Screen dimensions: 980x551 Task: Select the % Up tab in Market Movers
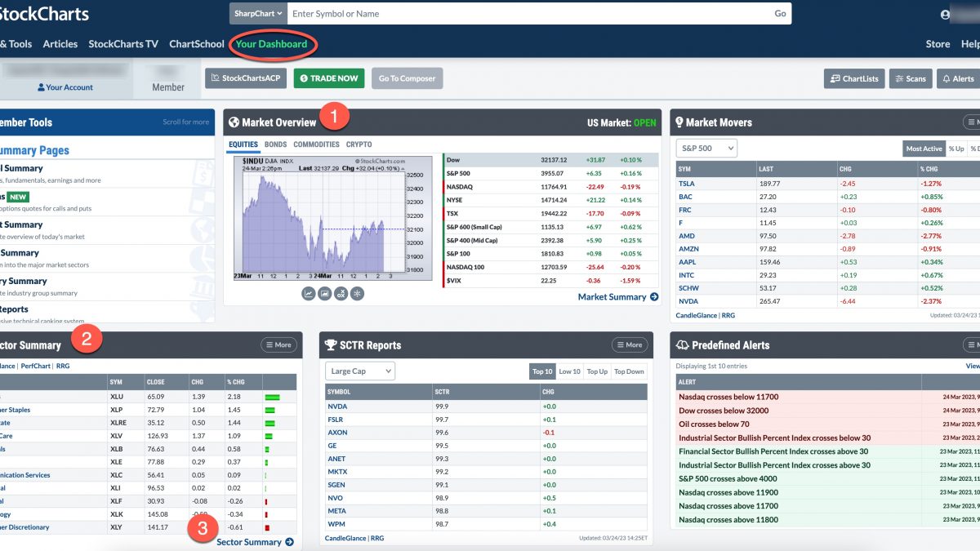pyautogui.click(x=956, y=149)
